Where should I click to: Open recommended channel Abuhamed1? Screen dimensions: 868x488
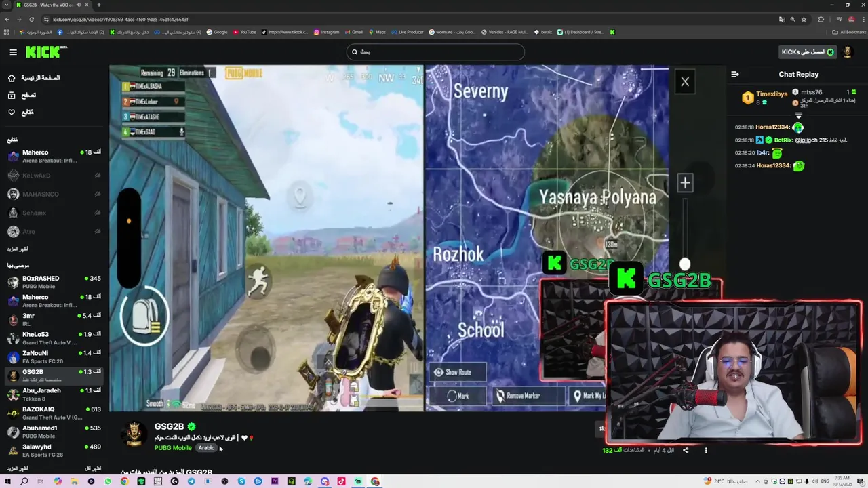tap(54, 432)
